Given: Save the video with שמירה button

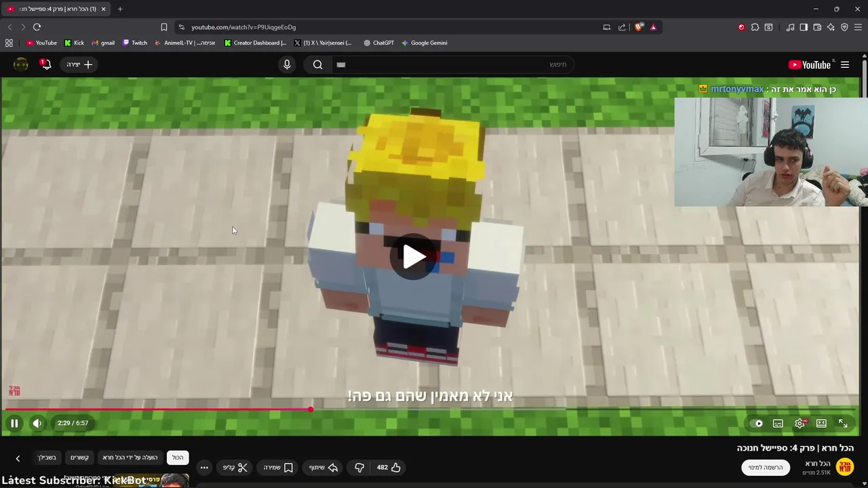Looking at the screenshot, I should [x=278, y=467].
